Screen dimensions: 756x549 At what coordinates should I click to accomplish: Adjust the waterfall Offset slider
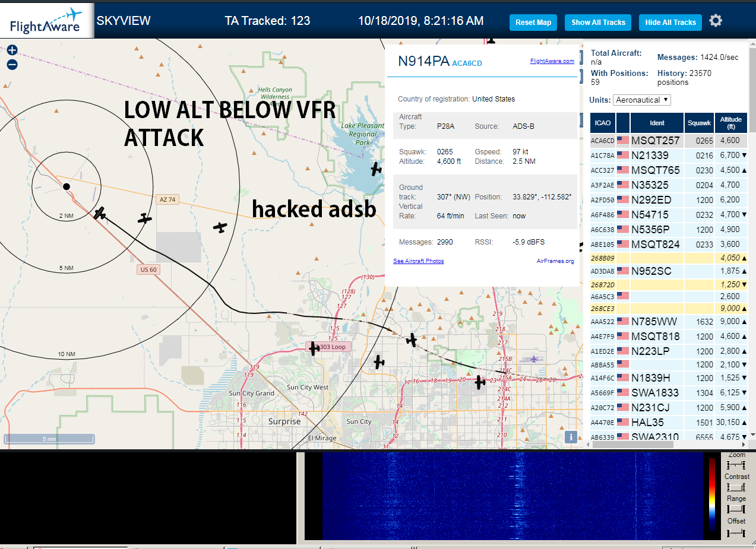[736, 532]
